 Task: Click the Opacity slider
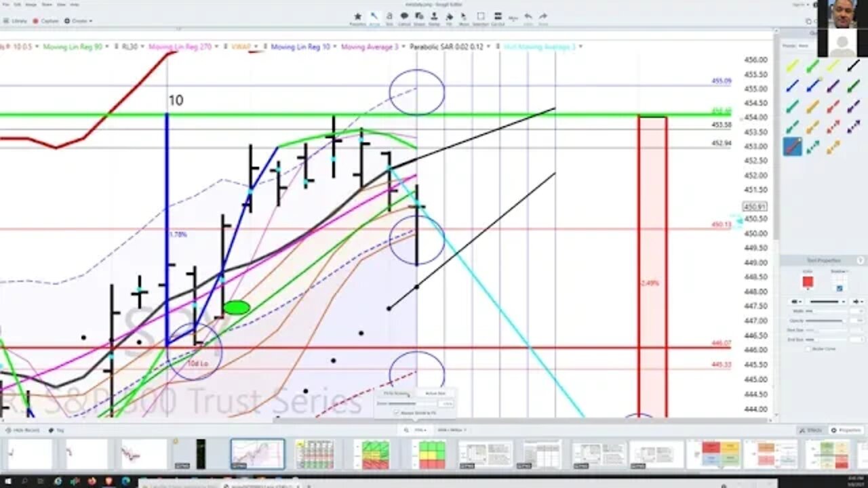coord(826,320)
